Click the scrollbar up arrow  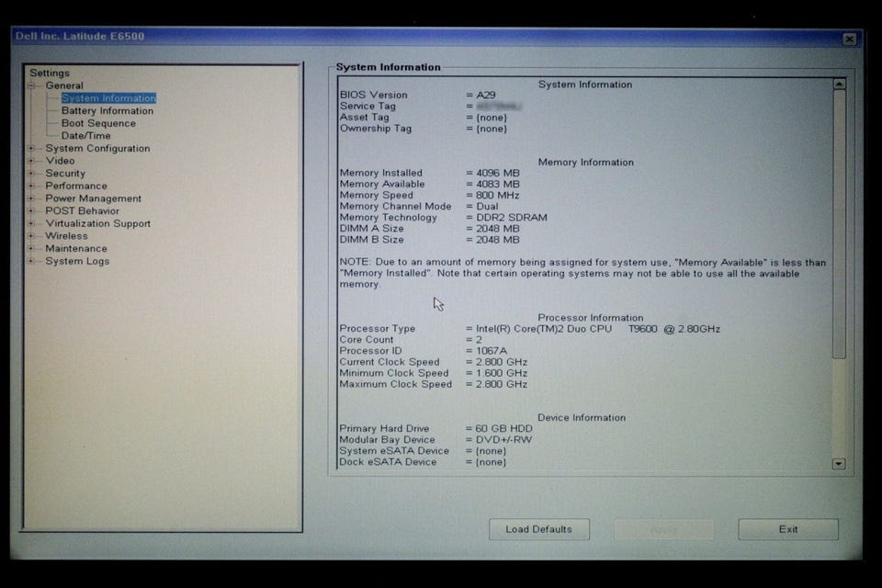(x=839, y=84)
